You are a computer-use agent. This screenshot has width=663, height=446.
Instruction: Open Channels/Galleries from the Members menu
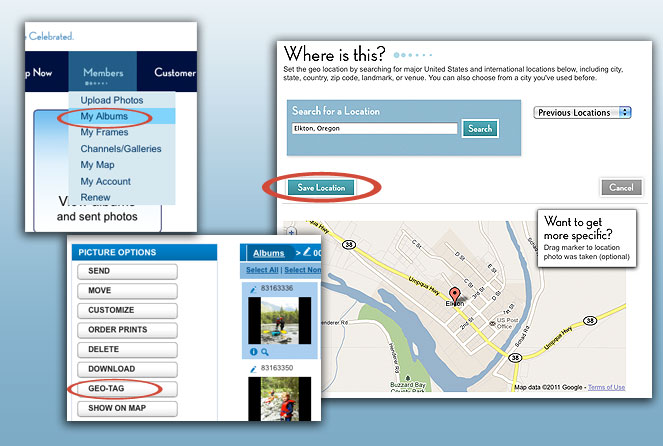(121, 149)
